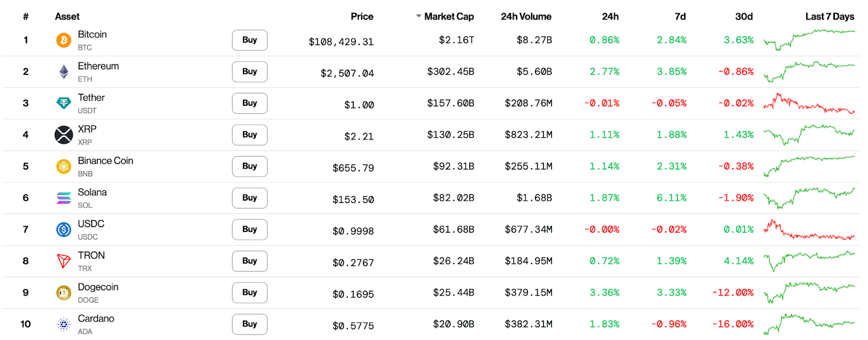Click the XRP logo icon

(x=63, y=134)
